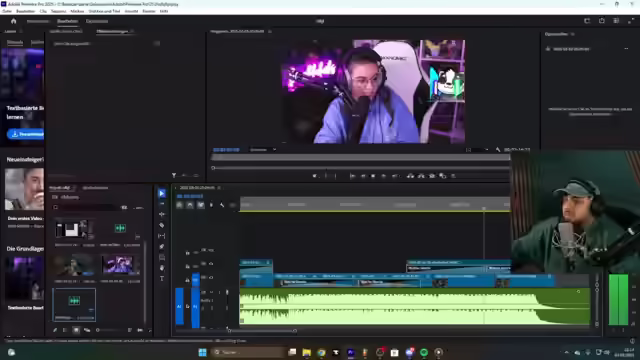Select the Pen tool

[x=162, y=247]
